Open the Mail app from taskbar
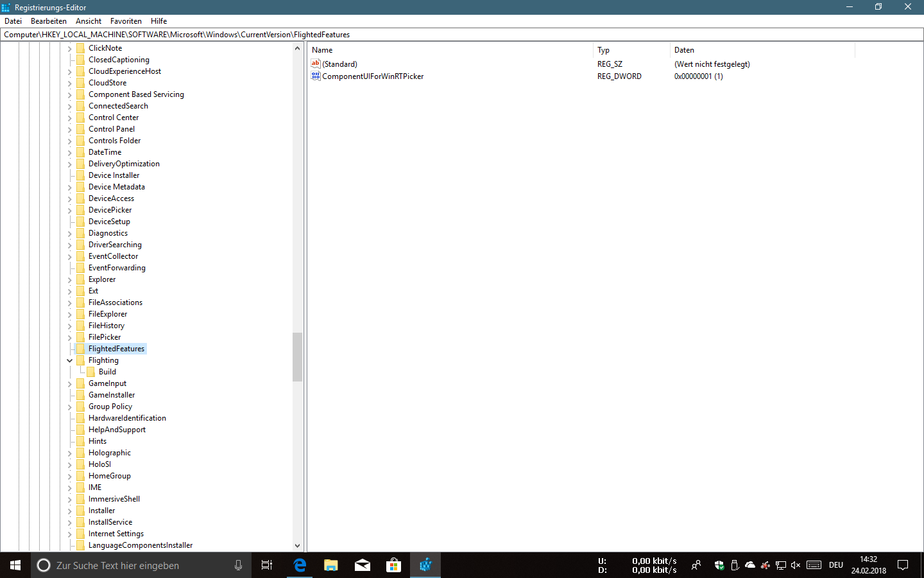 pos(362,565)
